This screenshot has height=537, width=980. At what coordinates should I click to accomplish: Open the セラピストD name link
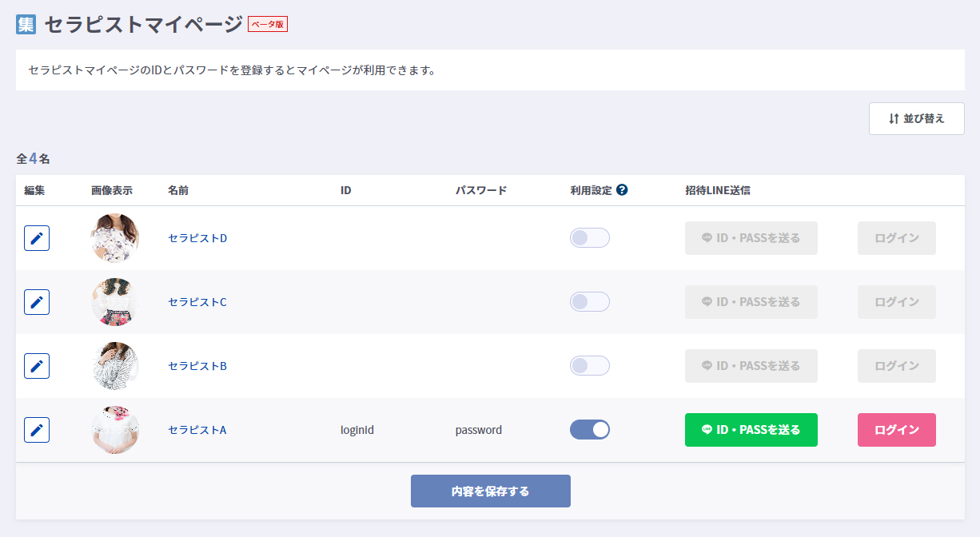[197, 238]
